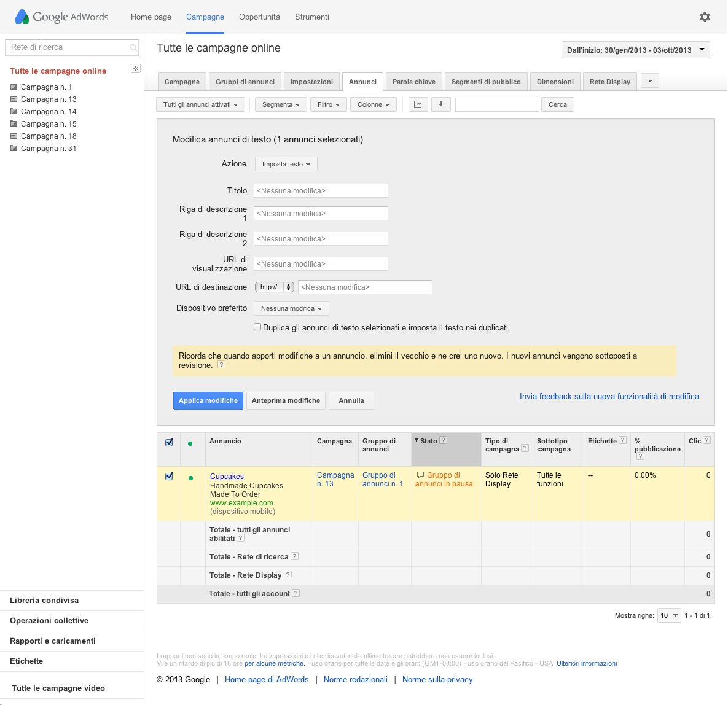Click the Google AdWords logo
Viewport: 728px width, 705px height.
pyautogui.click(x=61, y=17)
